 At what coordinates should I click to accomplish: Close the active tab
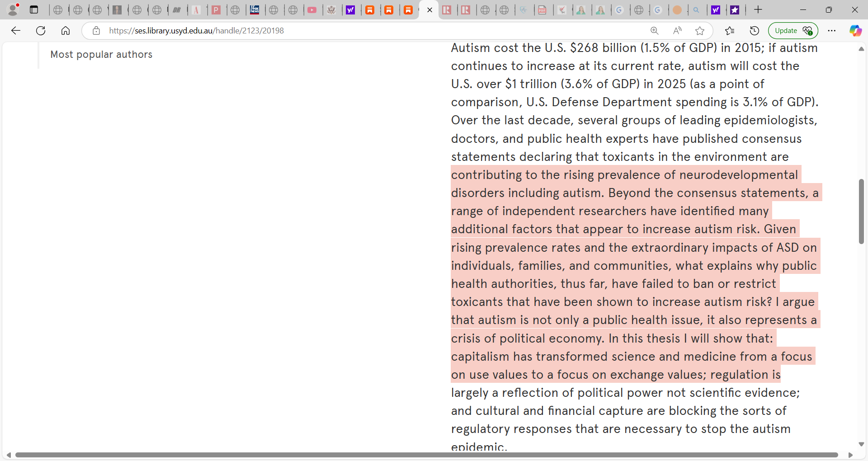[429, 10]
